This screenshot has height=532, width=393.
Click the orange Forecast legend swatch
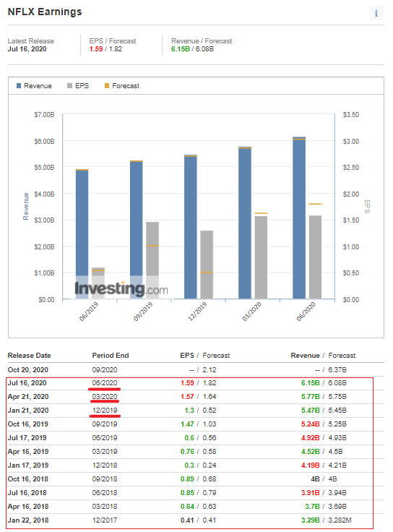click(x=106, y=86)
